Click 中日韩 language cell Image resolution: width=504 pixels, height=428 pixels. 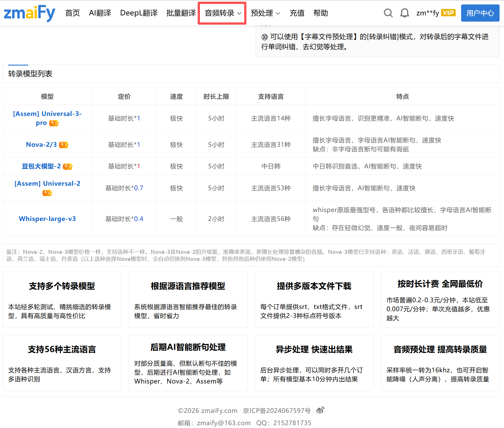(271, 166)
